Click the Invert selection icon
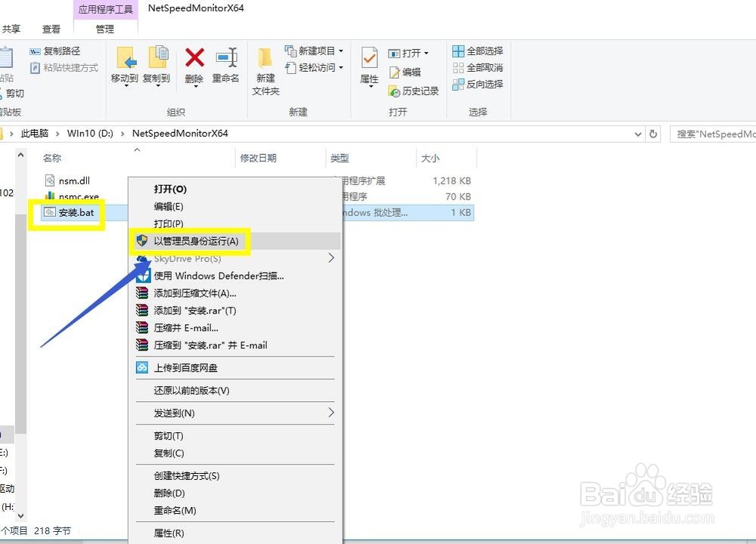756x544 pixels. [x=458, y=85]
